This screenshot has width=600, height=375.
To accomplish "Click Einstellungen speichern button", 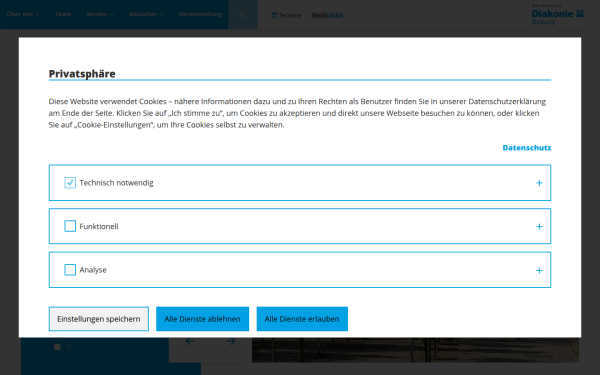I will (x=99, y=319).
